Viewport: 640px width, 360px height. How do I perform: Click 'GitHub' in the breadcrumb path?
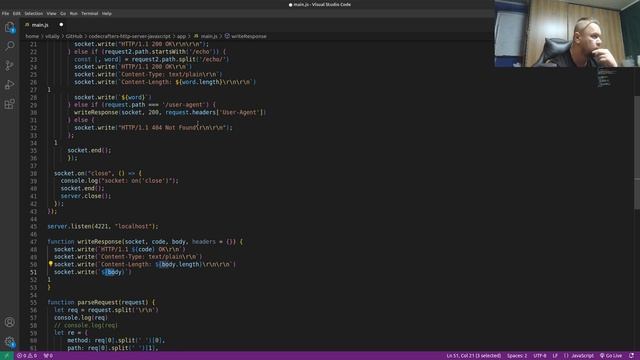point(74,36)
